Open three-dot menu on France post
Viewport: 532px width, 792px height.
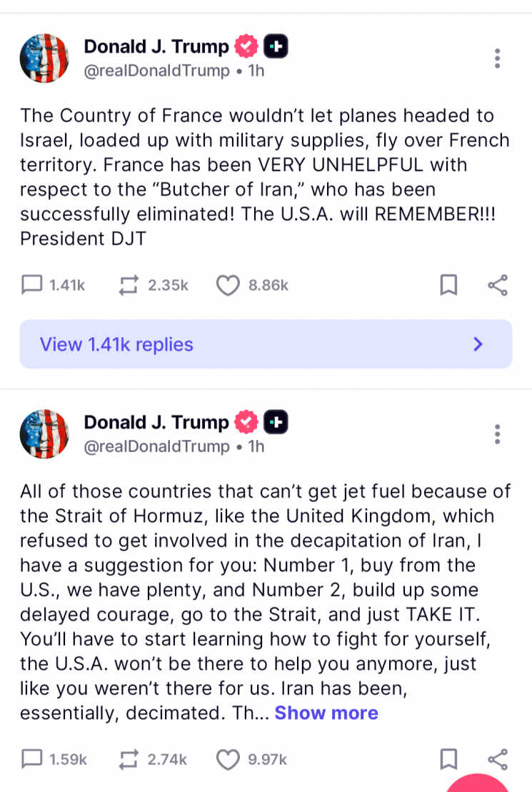click(498, 59)
